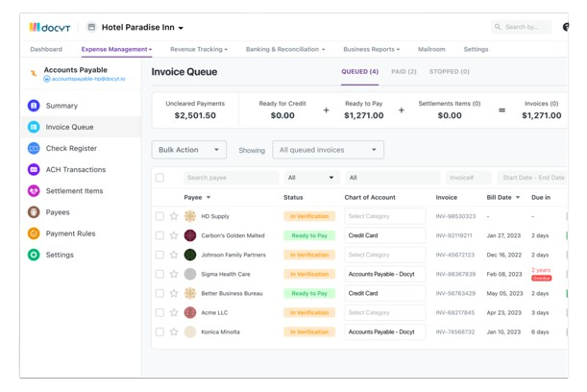This screenshot has width=587, height=392.
Task: Check the select-all invoices checkbox
Action: click(x=159, y=178)
